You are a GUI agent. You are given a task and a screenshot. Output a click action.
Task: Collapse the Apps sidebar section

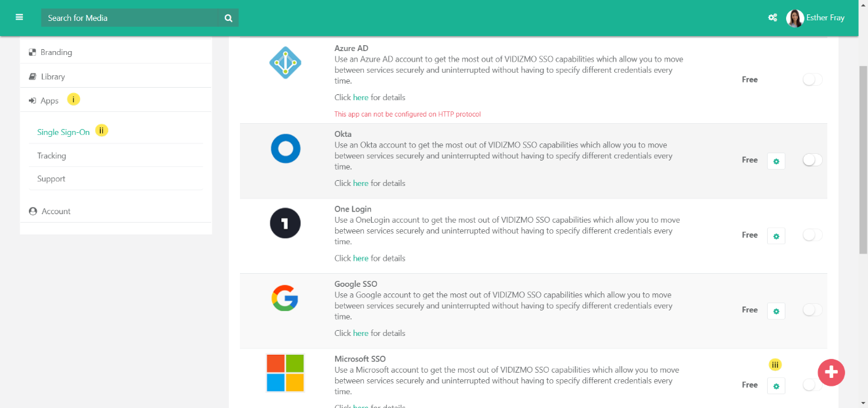tap(49, 101)
